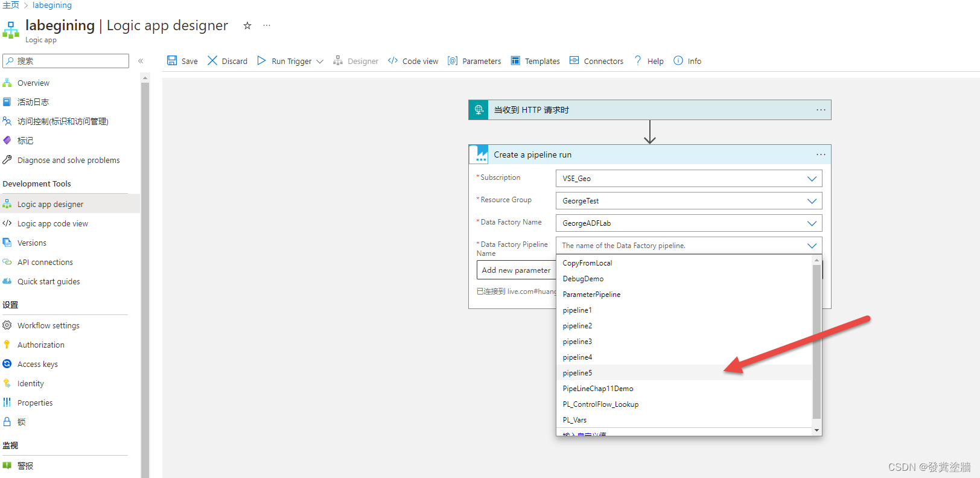Screen dimensions: 980x478
Task: Select pipeline5 from the list
Action: pos(684,373)
